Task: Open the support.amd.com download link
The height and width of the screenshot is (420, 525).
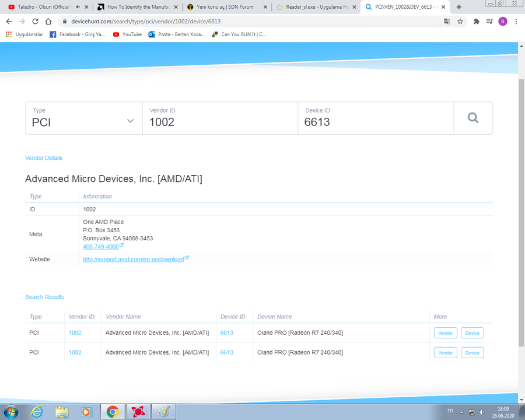Action: (133, 259)
